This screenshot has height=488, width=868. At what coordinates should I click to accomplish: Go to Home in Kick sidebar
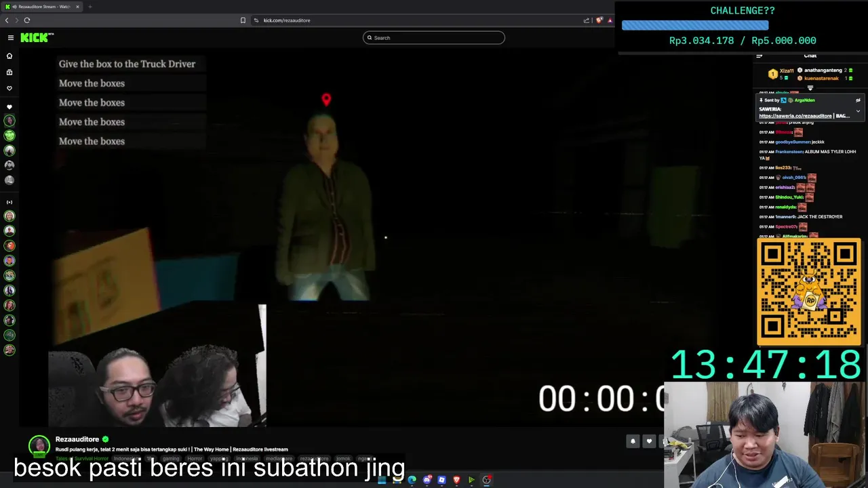pyautogui.click(x=9, y=56)
